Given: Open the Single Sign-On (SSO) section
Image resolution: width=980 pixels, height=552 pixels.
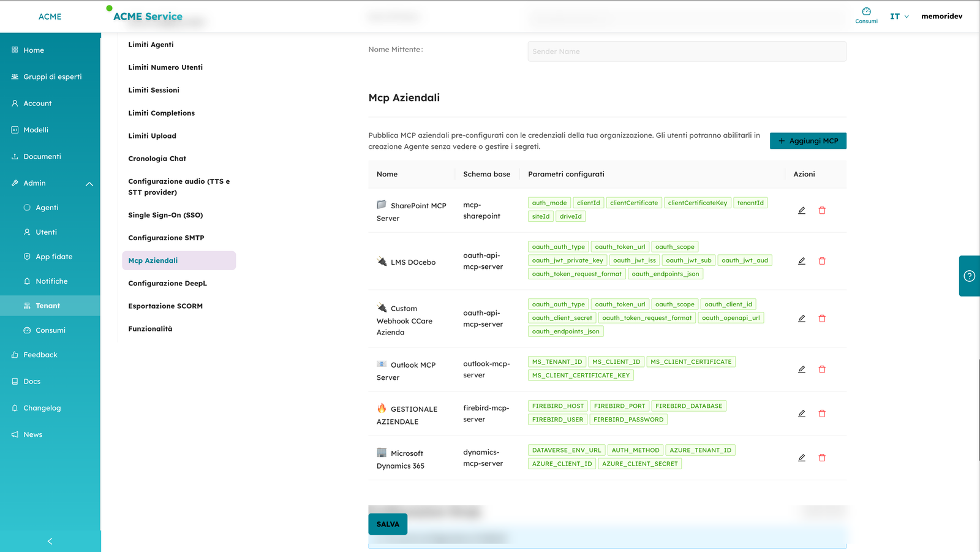Looking at the screenshot, I should [165, 215].
